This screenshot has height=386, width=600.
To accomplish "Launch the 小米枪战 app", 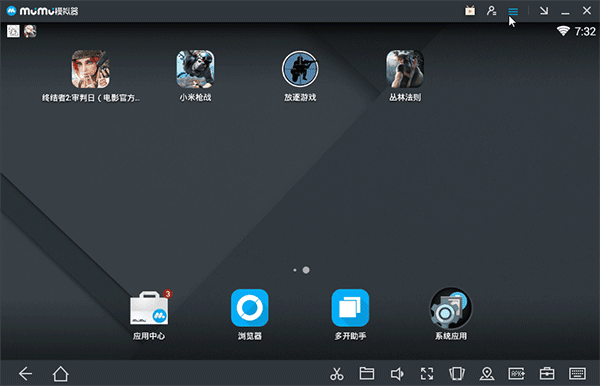I will point(196,69).
